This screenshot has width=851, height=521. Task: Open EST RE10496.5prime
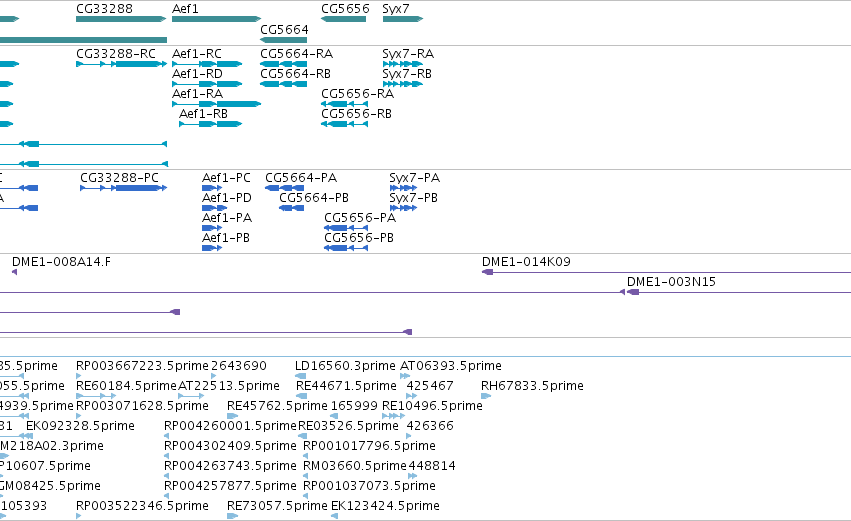click(393, 416)
